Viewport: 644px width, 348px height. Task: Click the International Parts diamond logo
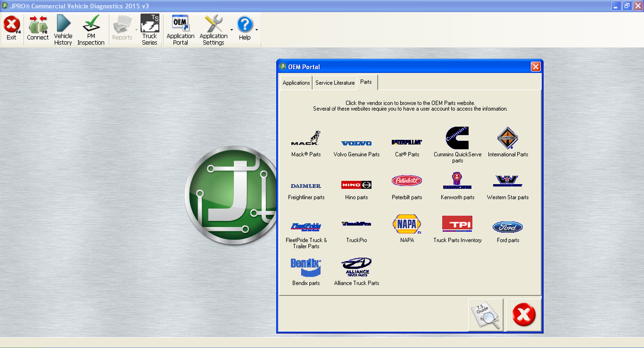click(508, 138)
